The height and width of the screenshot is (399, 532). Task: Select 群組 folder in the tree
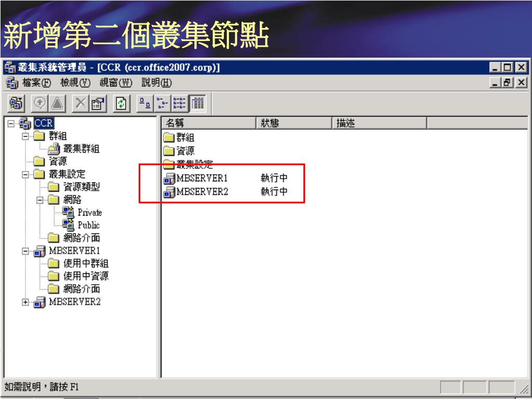(58, 136)
